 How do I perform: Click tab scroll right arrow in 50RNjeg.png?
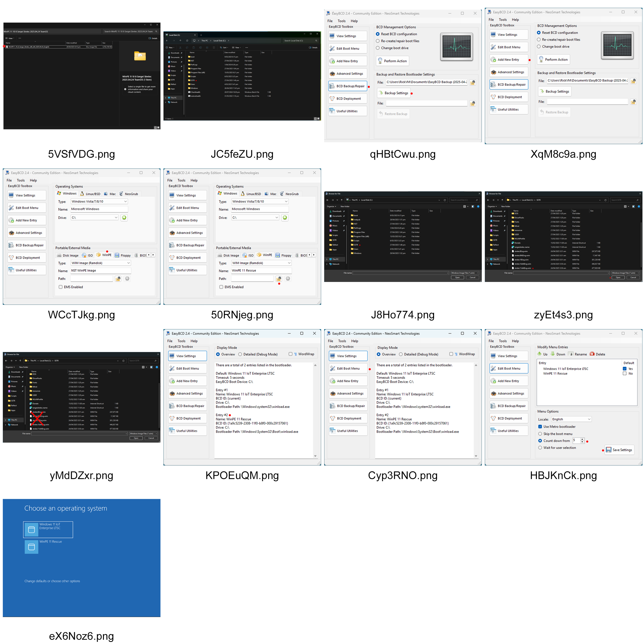coord(314,255)
